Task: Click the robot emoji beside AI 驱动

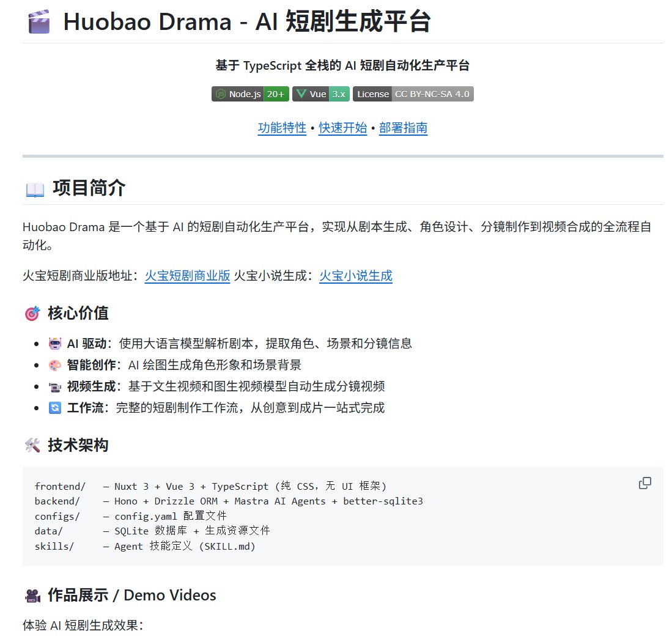Action: (x=55, y=343)
